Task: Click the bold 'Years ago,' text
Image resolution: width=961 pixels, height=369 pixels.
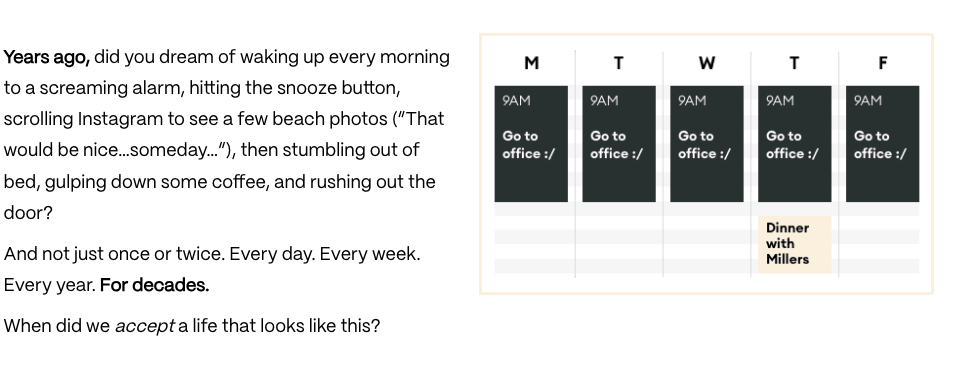Action: (47, 58)
